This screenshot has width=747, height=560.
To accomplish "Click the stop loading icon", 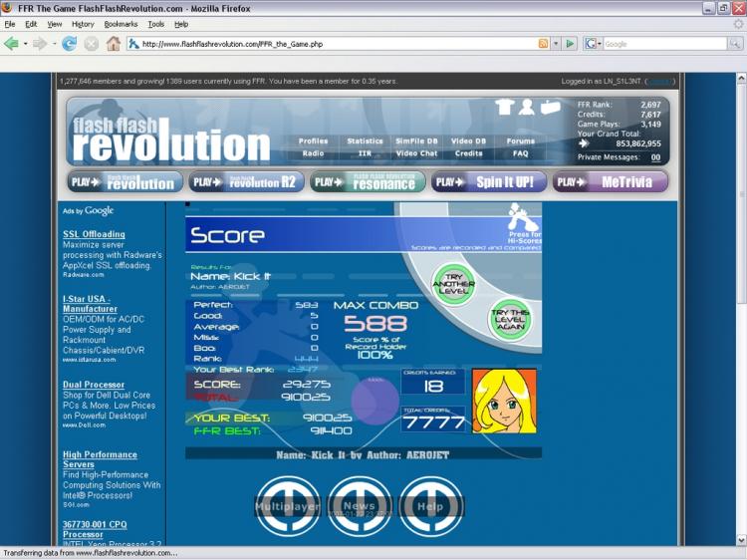I will point(91,44).
